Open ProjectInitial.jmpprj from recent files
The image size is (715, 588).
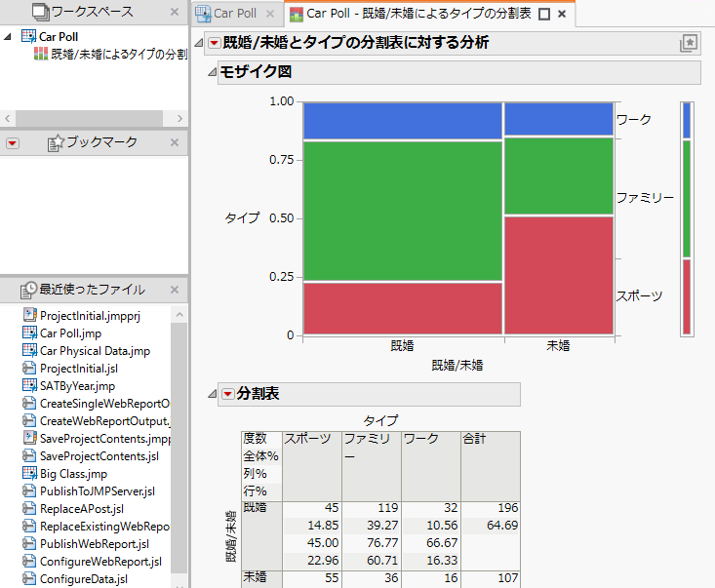(82, 315)
